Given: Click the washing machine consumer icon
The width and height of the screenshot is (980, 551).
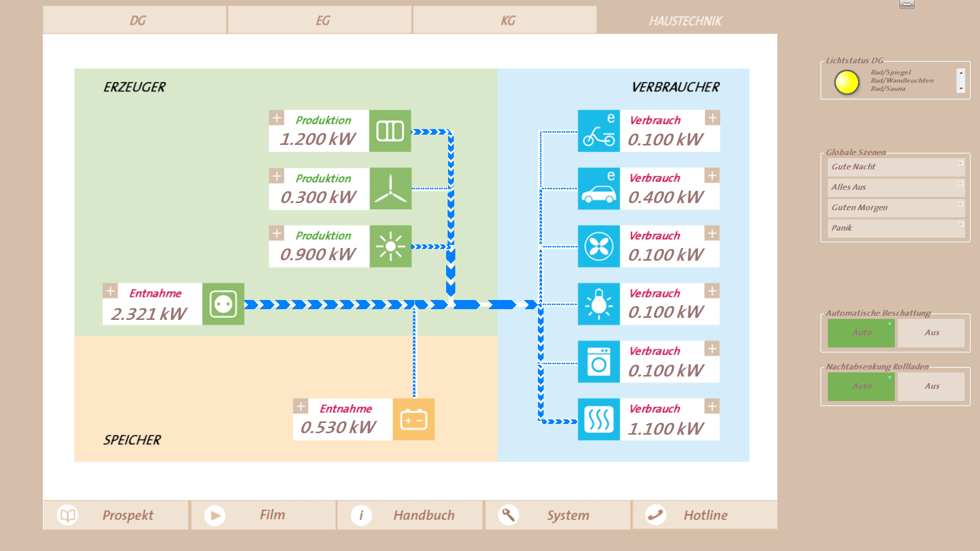Looking at the screenshot, I should coord(599,362).
